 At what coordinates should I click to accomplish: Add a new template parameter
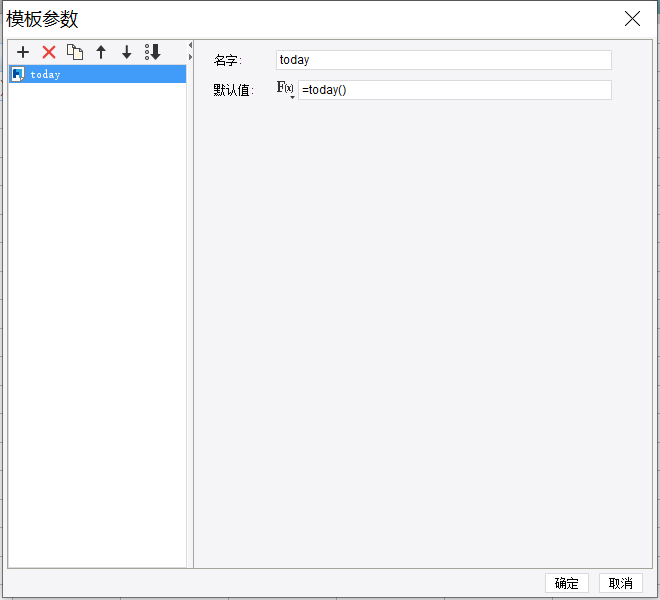coord(23,52)
